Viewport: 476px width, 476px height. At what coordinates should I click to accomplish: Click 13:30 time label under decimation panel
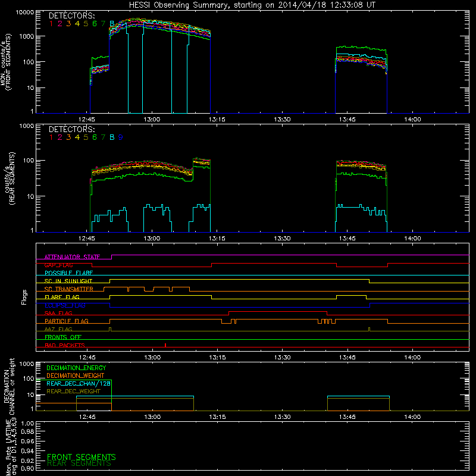[282, 417]
